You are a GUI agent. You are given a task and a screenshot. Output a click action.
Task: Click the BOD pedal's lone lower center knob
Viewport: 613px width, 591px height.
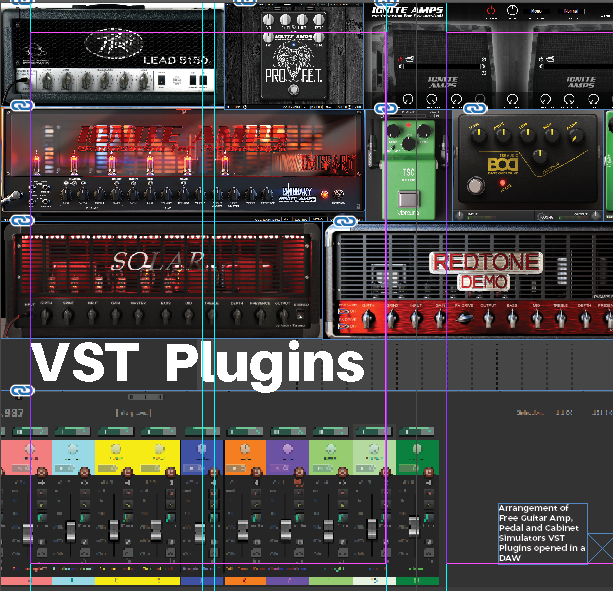[540, 156]
